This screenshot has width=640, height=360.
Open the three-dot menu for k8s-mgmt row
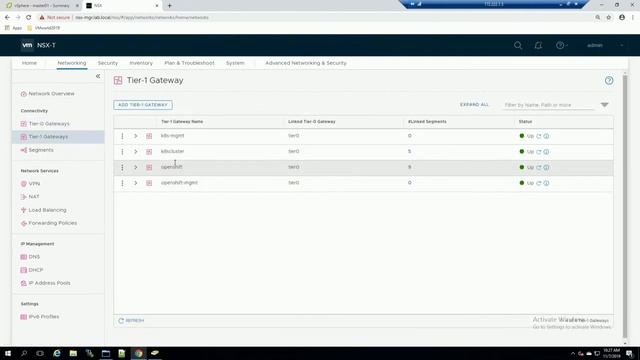point(122,136)
